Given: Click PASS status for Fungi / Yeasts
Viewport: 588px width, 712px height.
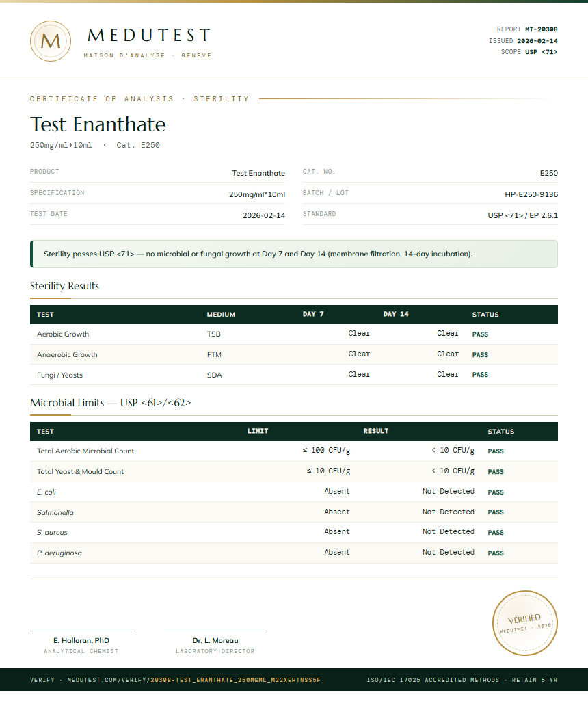Looking at the screenshot, I should coord(480,375).
